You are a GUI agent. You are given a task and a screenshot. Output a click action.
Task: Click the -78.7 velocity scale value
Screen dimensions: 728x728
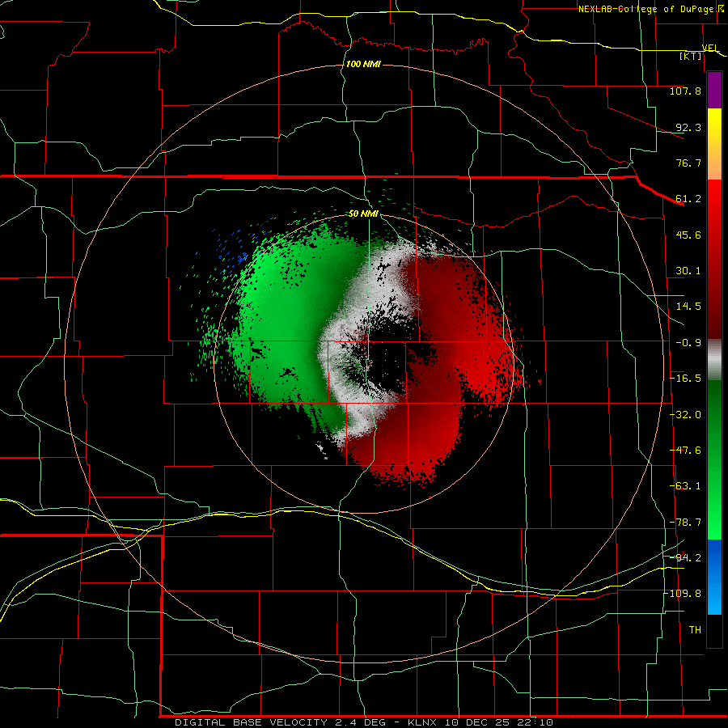pyautogui.click(x=685, y=523)
